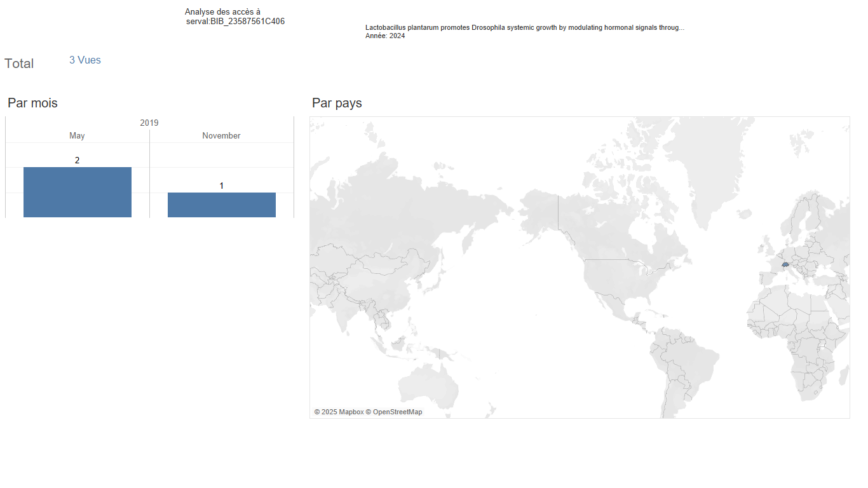Viewport: 868px width, 488px height.
Task: Select the highlighted Switzerland region on map
Action: coord(785,264)
